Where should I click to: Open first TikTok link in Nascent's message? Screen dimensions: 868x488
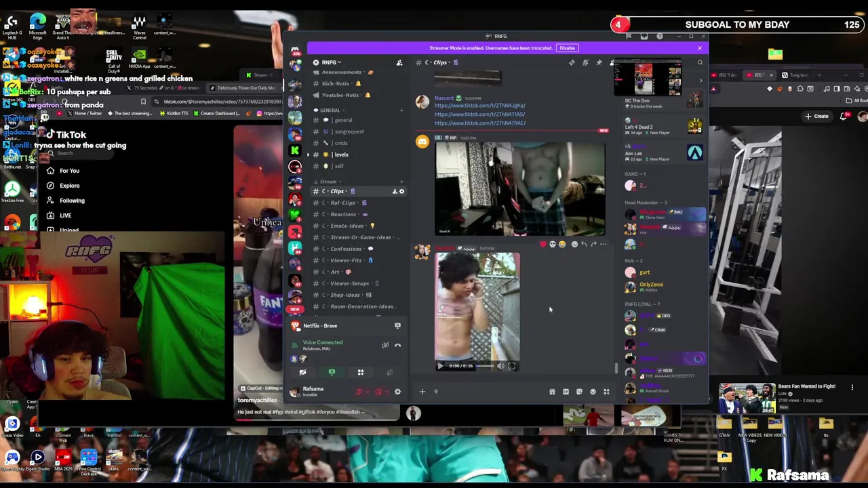(479, 106)
